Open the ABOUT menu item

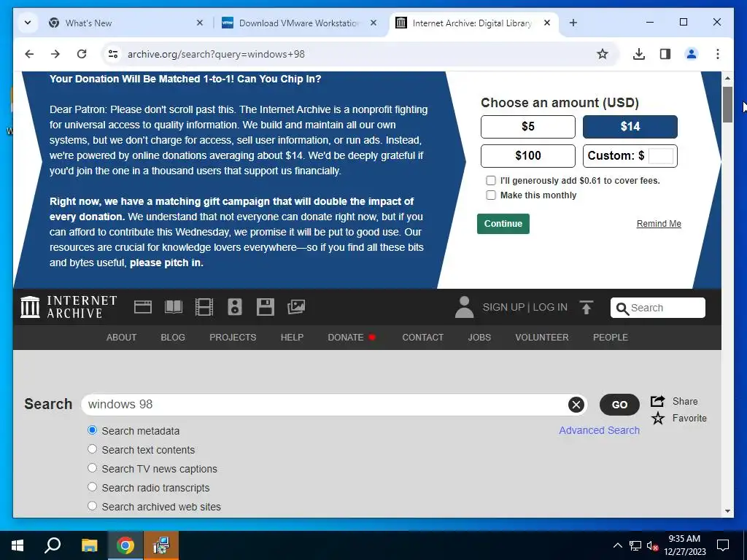[x=122, y=337]
